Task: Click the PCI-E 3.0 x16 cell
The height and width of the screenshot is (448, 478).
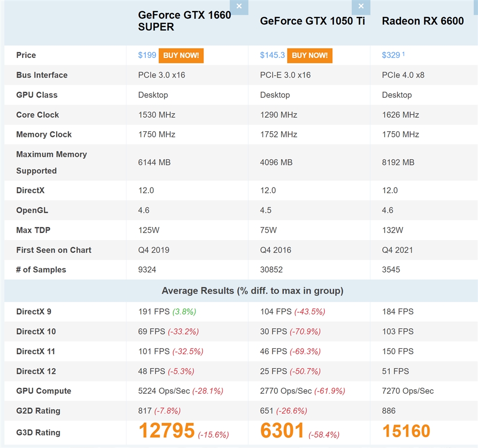Action: click(x=285, y=75)
